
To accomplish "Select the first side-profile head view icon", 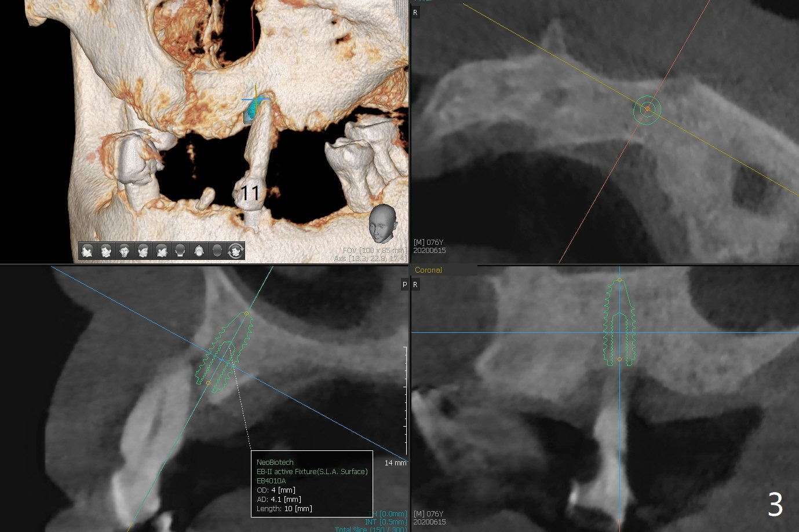I will tap(87, 251).
